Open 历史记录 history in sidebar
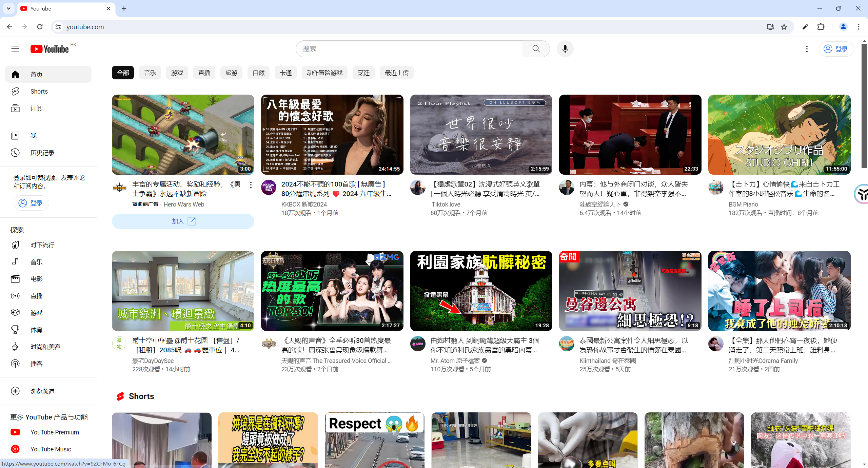868x468 pixels. point(42,153)
